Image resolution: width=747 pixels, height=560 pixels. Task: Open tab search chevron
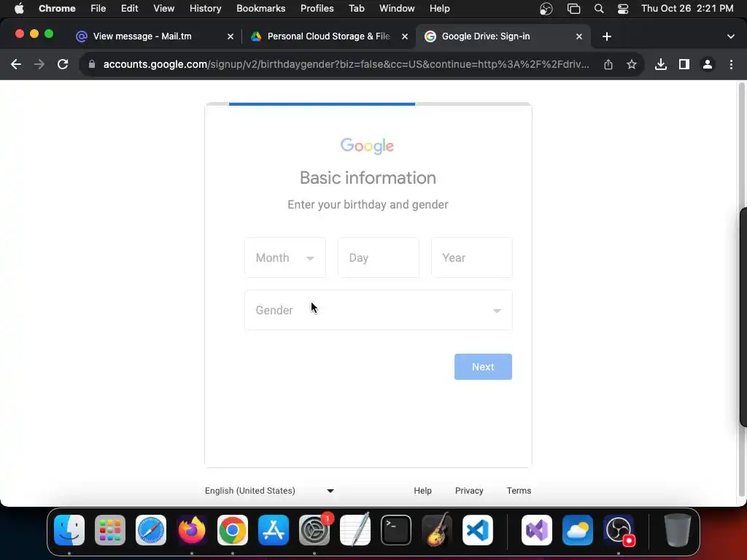coord(731,36)
